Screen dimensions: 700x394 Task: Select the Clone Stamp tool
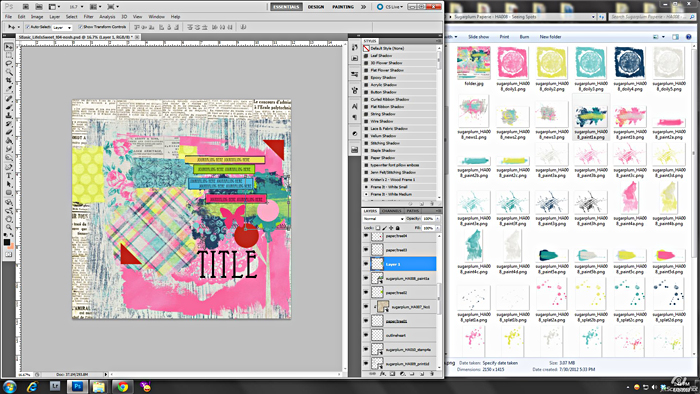pyautogui.click(x=8, y=116)
